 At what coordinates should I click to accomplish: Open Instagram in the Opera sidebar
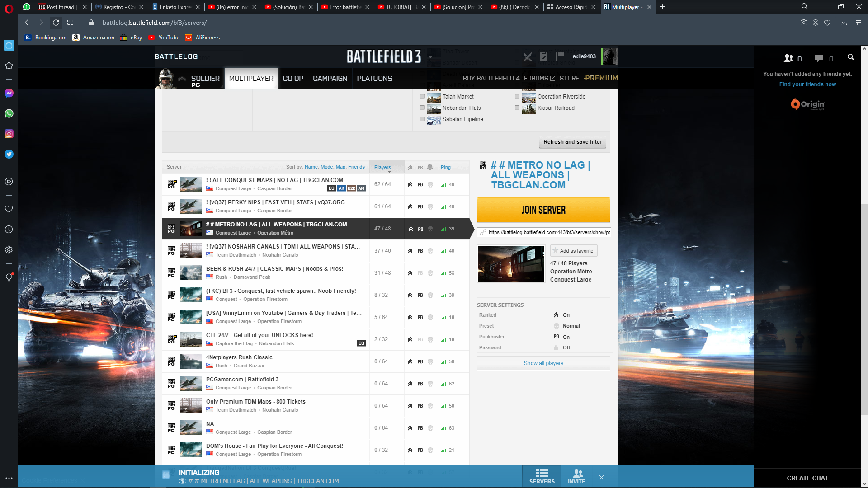tap(9, 134)
